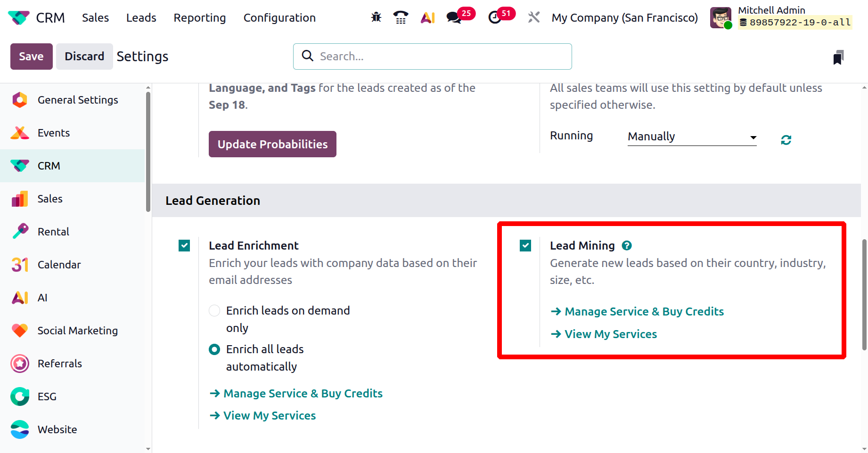Open the VoIP phone icon

pos(401,17)
